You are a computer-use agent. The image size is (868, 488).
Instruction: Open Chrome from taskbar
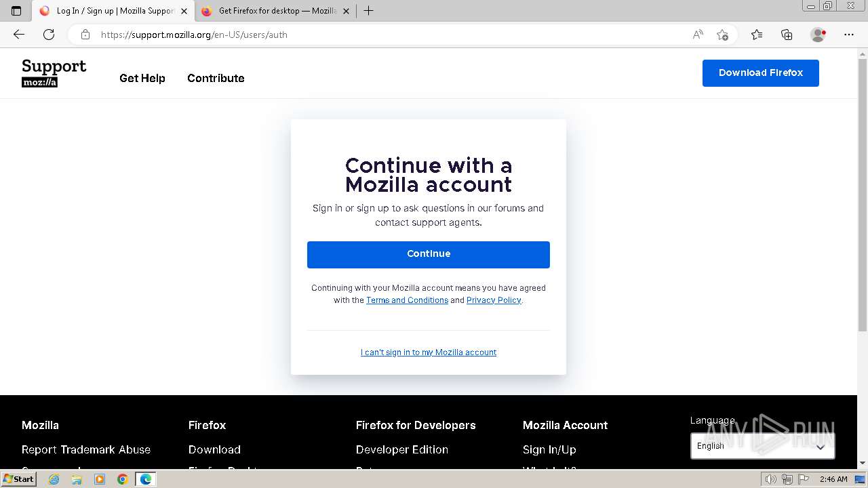point(122,479)
